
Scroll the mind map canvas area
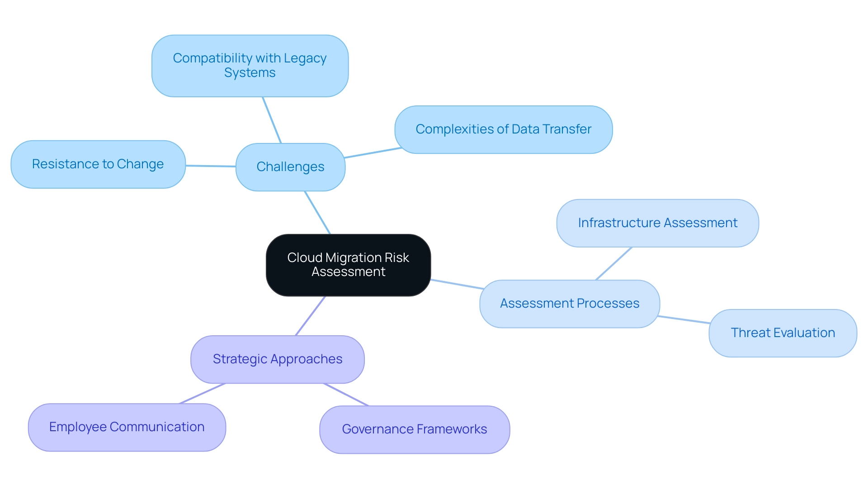coord(434,245)
